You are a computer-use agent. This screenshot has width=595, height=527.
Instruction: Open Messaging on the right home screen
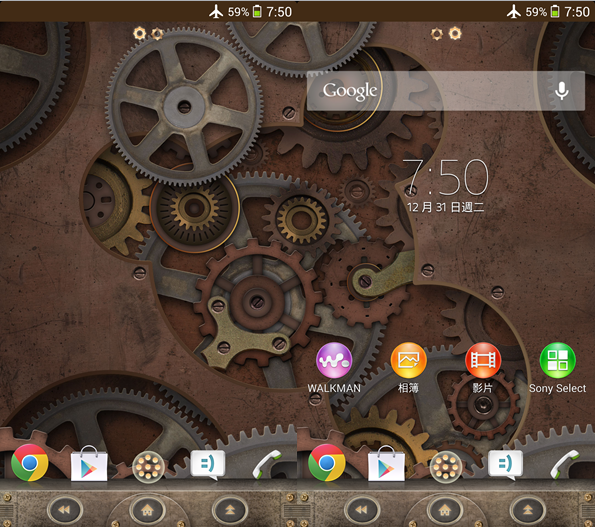click(x=505, y=465)
